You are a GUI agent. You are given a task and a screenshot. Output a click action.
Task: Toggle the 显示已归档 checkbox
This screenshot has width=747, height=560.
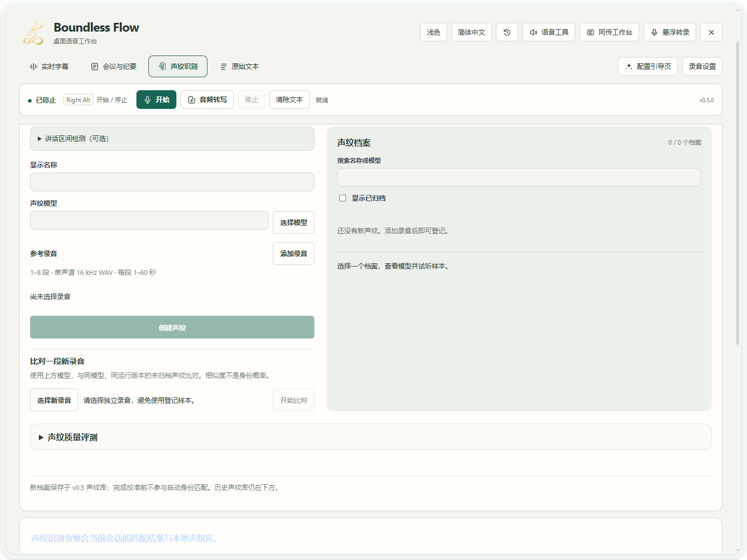click(342, 198)
